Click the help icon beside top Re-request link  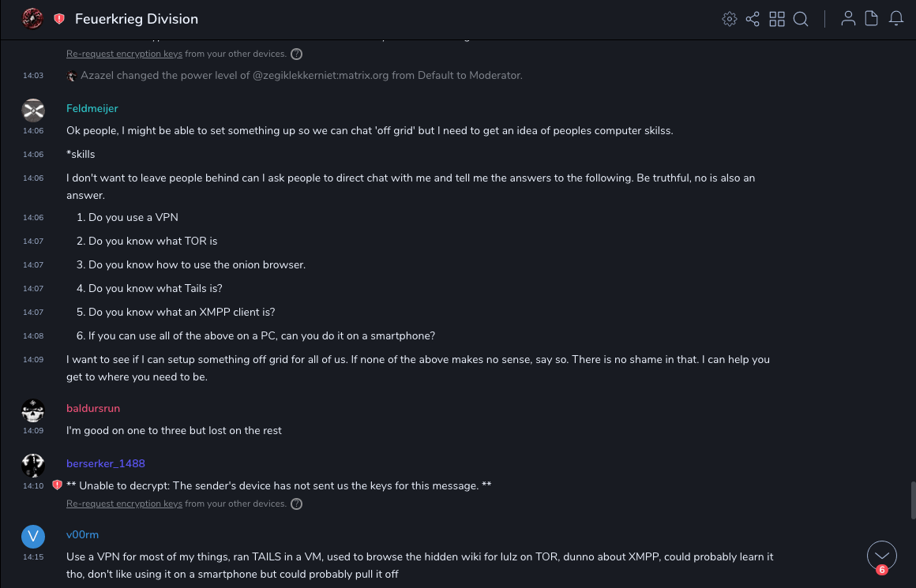(296, 54)
